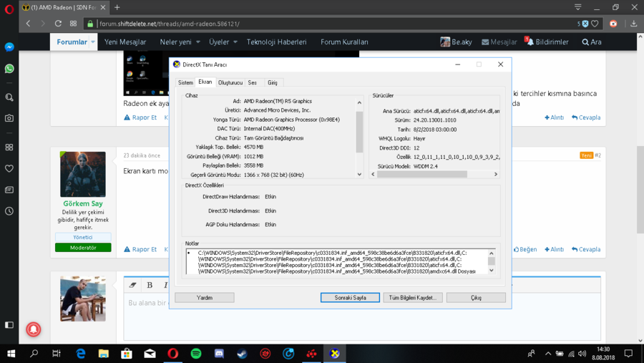The width and height of the screenshot is (644, 363).
Task: Select the Ekran tab
Action: [x=205, y=82]
